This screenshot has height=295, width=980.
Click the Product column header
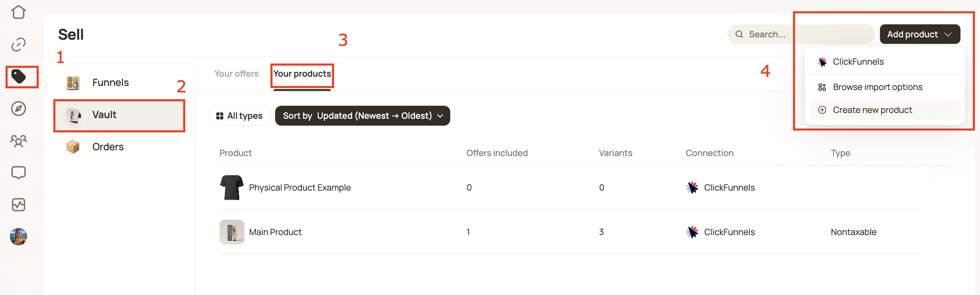(236, 153)
